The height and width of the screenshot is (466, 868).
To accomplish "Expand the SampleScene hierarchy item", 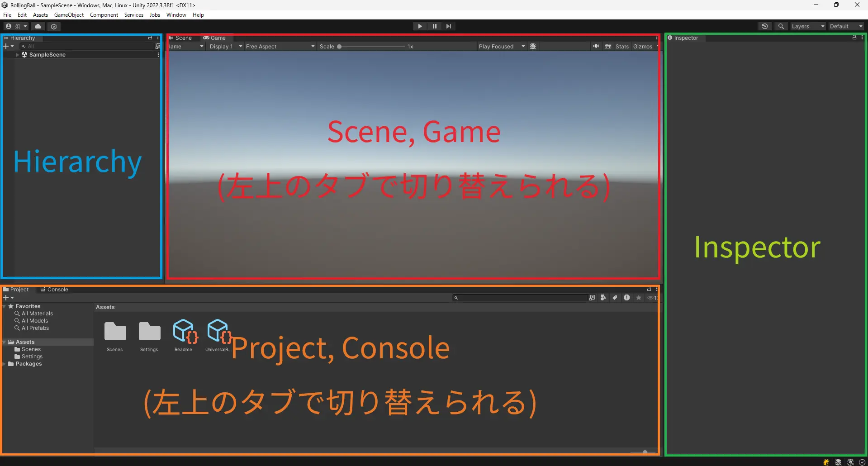I will pos(17,55).
